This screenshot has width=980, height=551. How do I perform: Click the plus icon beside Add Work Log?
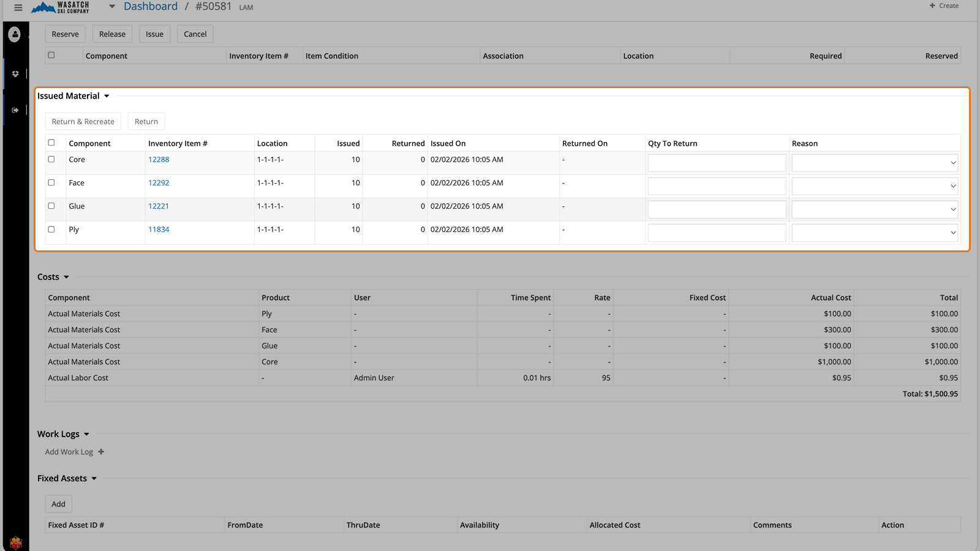point(101,452)
